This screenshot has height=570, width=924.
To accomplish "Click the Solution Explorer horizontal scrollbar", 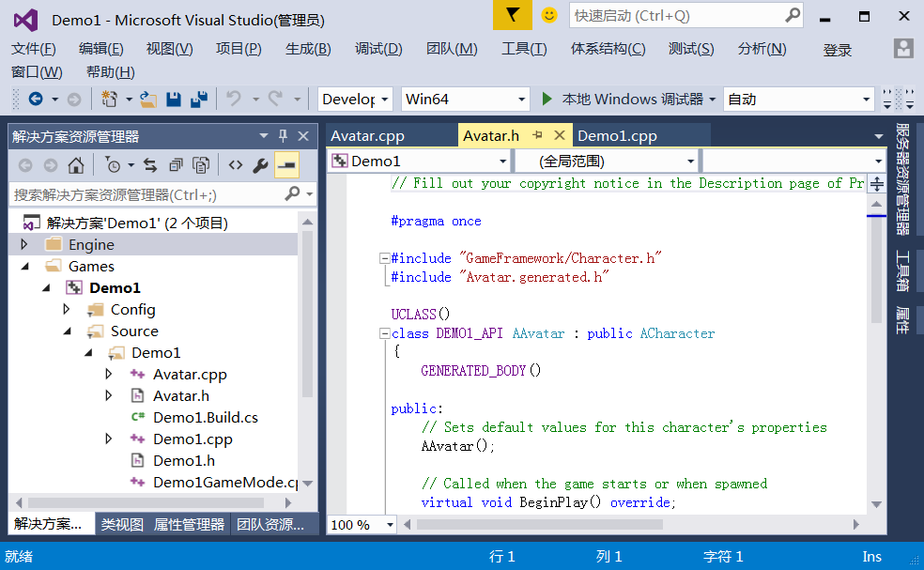I will (146, 502).
